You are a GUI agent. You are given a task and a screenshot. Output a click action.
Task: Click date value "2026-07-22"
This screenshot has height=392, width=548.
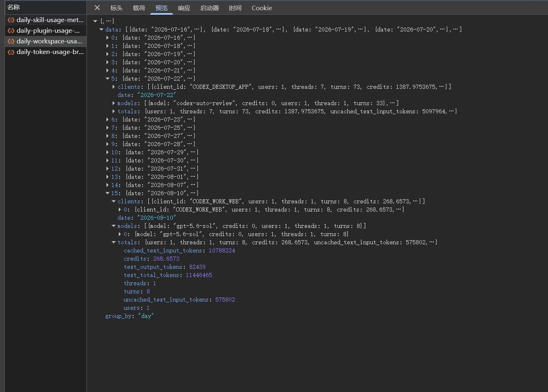point(156,95)
